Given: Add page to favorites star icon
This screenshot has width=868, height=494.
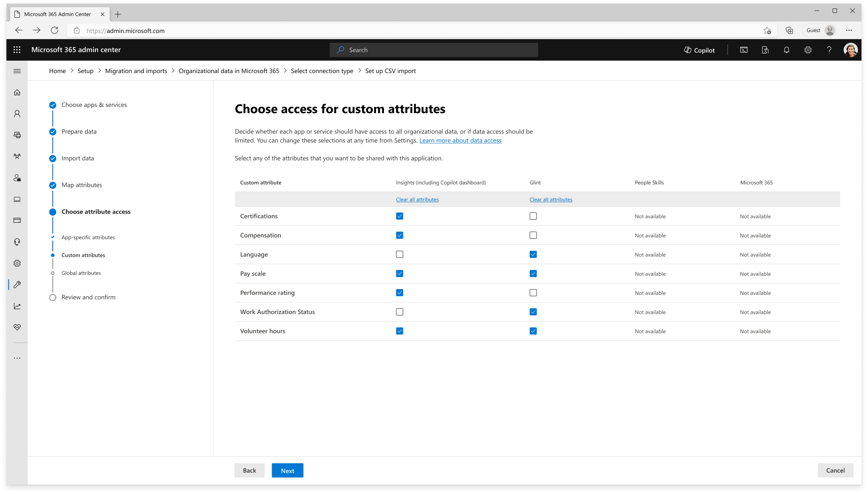Looking at the screenshot, I should [767, 30].
